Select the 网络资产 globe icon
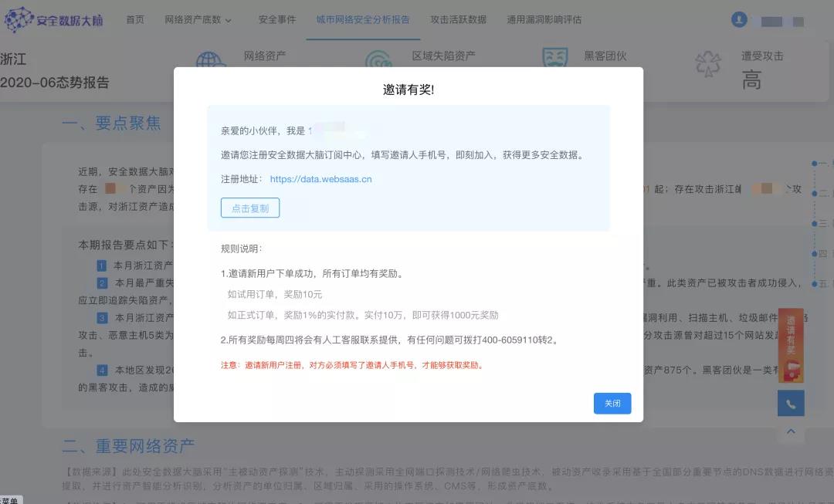 (210, 59)
